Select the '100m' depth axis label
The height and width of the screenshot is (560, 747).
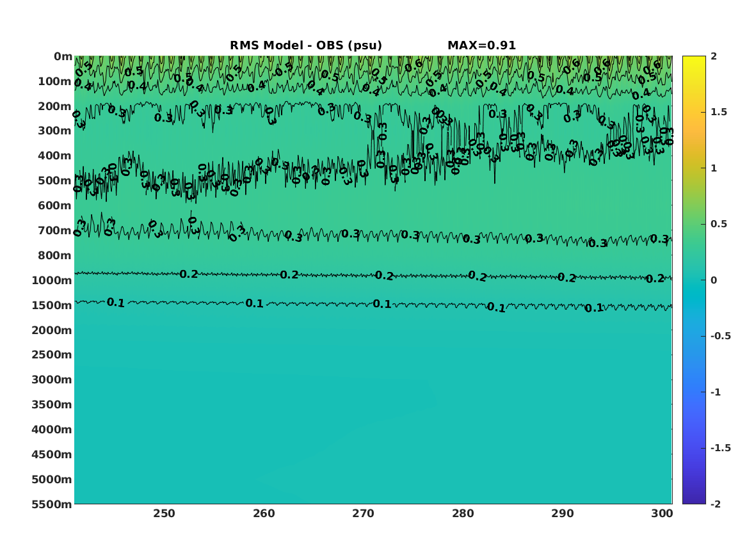coord(55,81)
